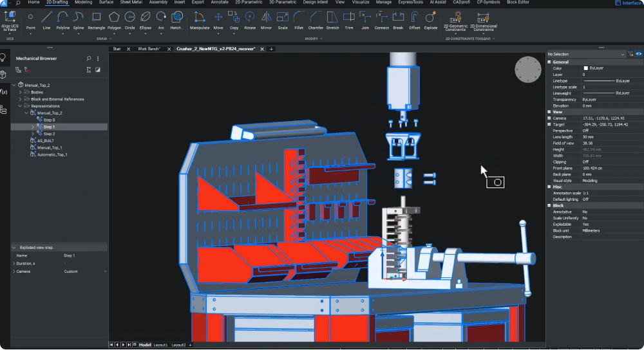Expand the Bodies tree node
Viewport: 644px width, 350px height.
pyautogui.click(x=20, y=92)
